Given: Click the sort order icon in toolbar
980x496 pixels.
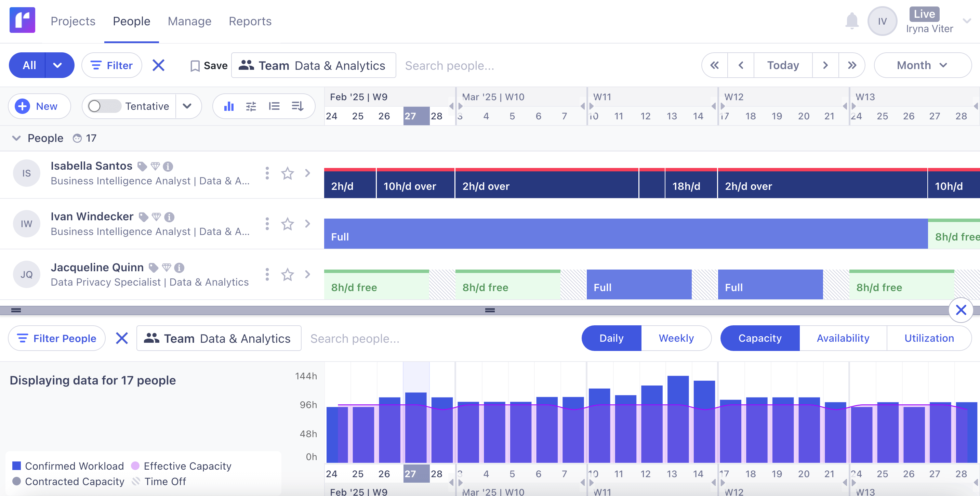Looking at the screenshot, I should [297, 106].
